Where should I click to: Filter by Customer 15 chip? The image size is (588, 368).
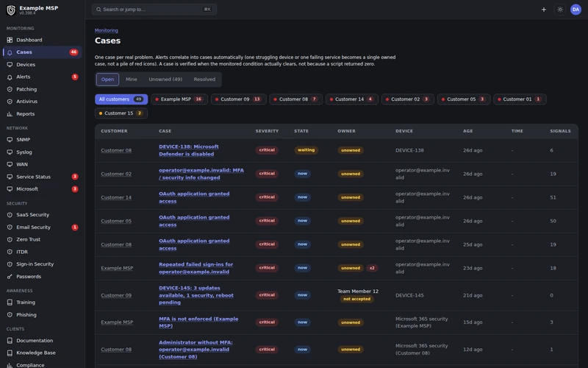[121, 113]
